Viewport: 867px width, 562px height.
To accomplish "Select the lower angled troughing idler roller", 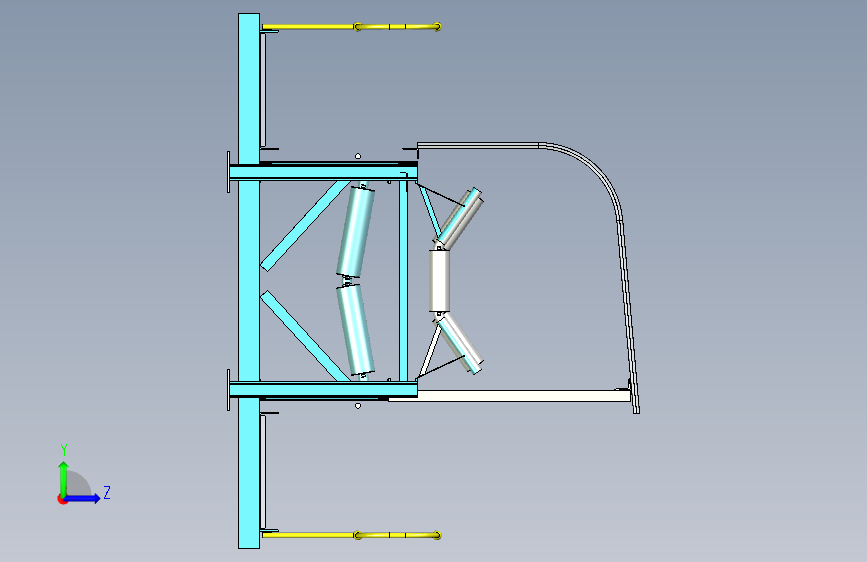I will click(459, 344).
